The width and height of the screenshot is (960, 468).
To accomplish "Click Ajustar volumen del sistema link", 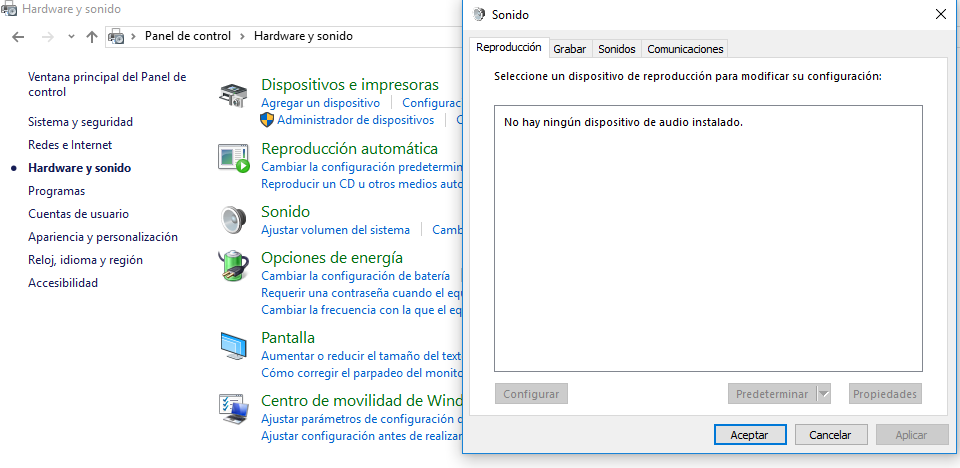I will point(336,230).
